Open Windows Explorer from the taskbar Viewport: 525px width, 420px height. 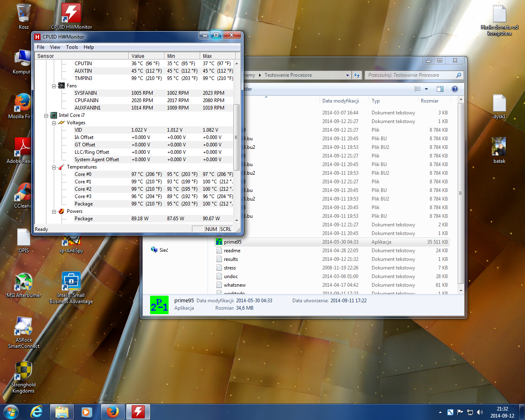coord(62,412)
